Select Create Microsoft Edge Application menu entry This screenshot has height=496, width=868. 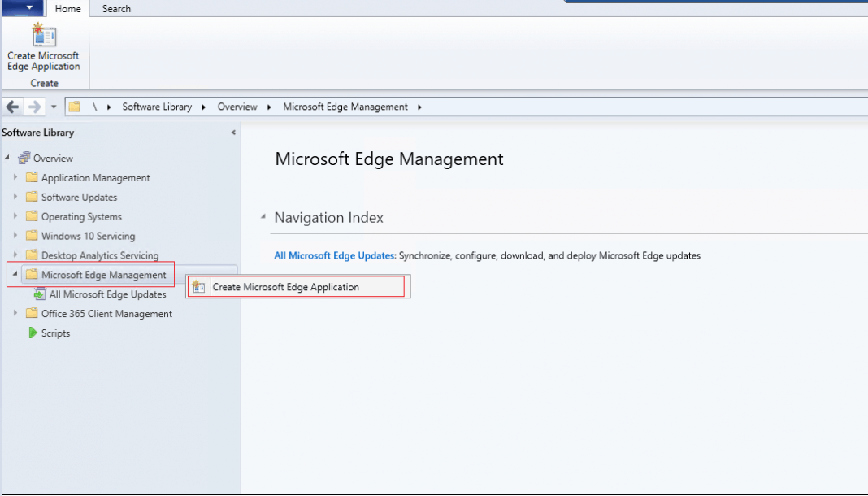pyautogui.click(x=285, y=287)
